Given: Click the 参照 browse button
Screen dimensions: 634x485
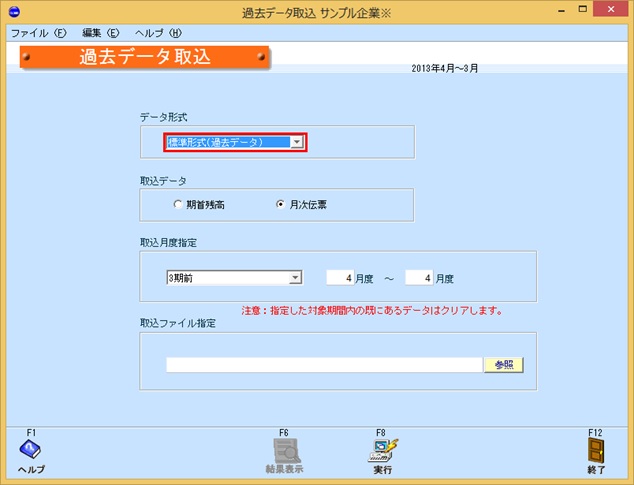Looking at the screenshot, I should pyautogui.click(x=504, y=365).
